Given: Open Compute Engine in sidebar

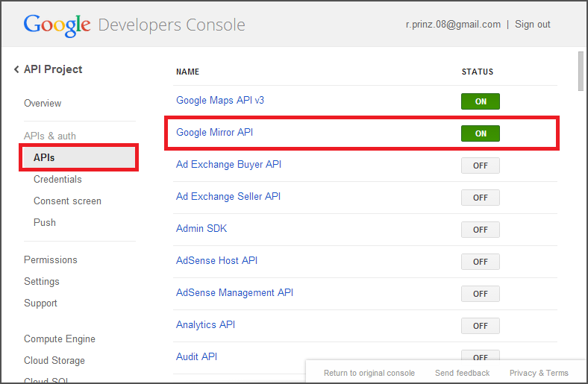Looking at the screenshot, I should 59,339.
